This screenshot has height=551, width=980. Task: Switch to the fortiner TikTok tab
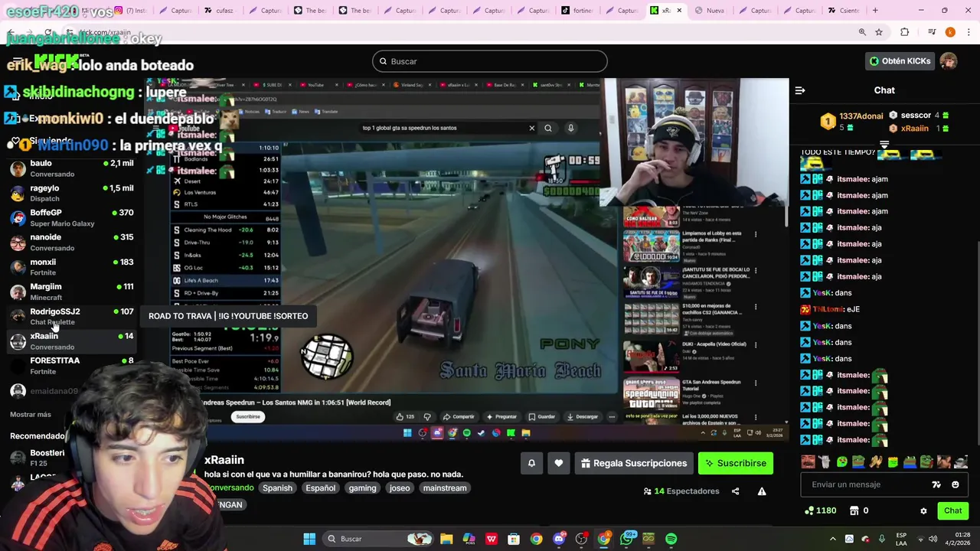coord(578,11)
